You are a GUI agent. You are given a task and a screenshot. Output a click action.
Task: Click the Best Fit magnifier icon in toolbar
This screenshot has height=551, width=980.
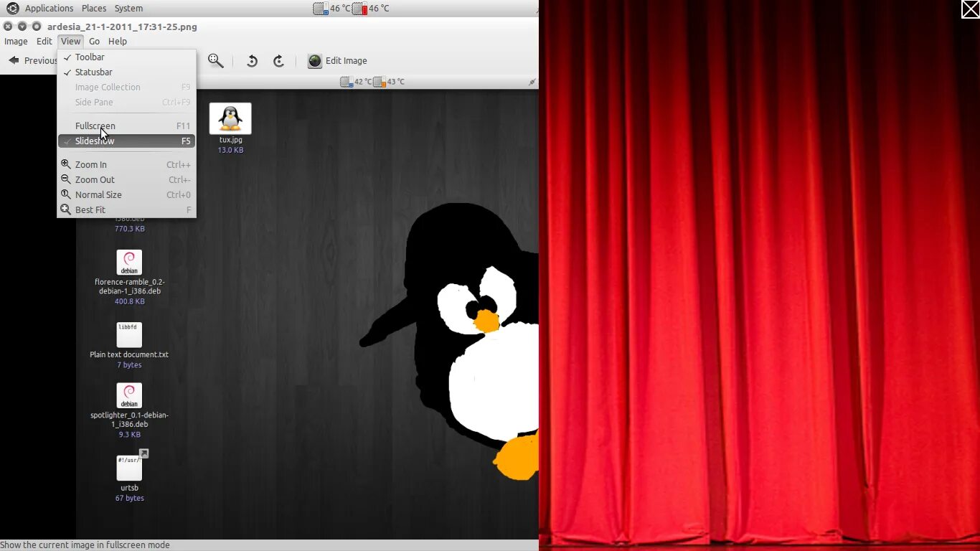coord(215,61)
